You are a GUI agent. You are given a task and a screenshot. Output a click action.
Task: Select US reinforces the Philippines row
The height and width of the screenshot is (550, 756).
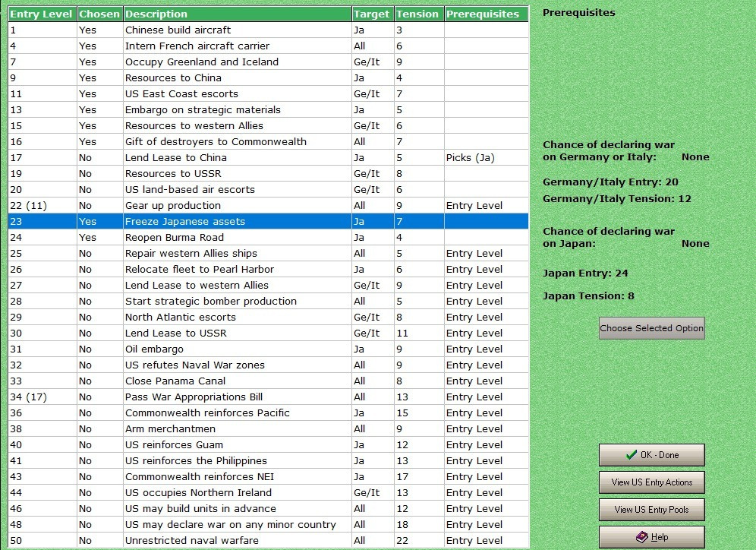(268, 460)
